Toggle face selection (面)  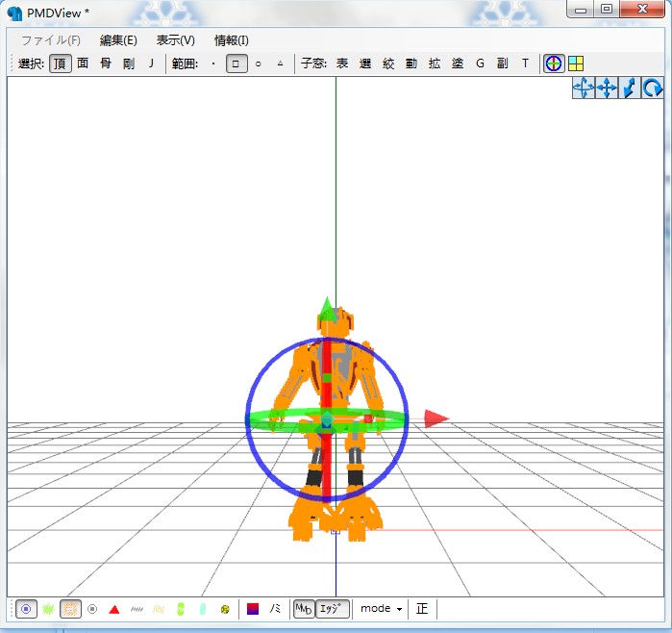[x=83, y=63]
